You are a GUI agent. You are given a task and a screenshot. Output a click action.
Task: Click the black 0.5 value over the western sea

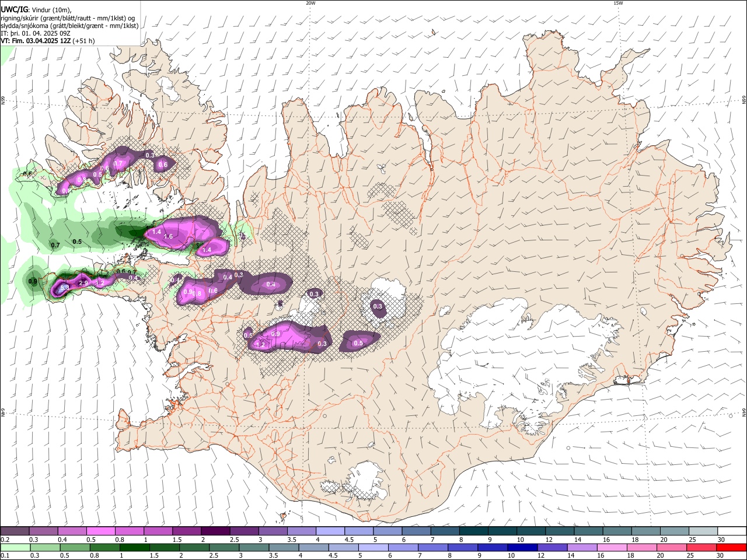click(77, 242)
